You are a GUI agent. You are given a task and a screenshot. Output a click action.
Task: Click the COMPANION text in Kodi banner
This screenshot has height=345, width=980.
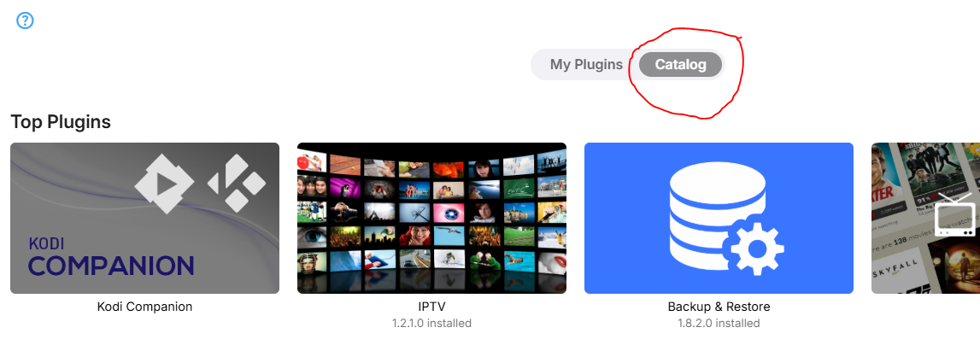click(111, 266)
